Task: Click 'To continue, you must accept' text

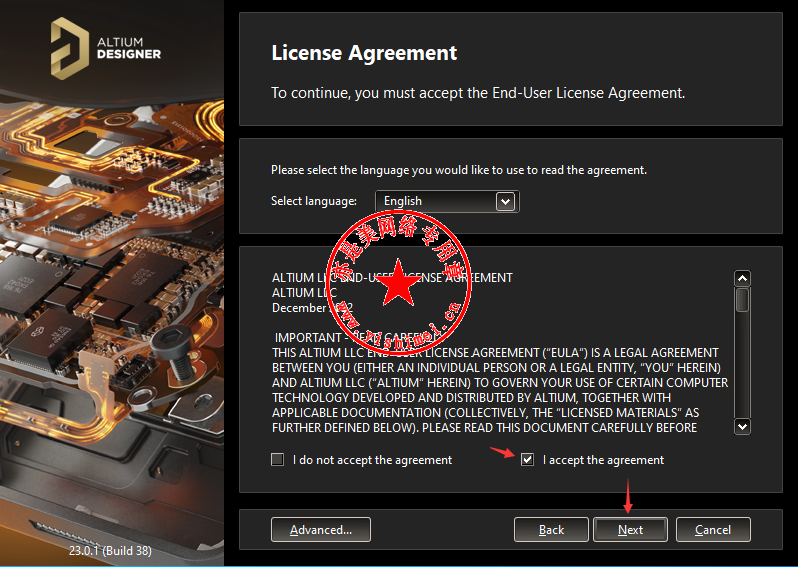Action: 478,93
